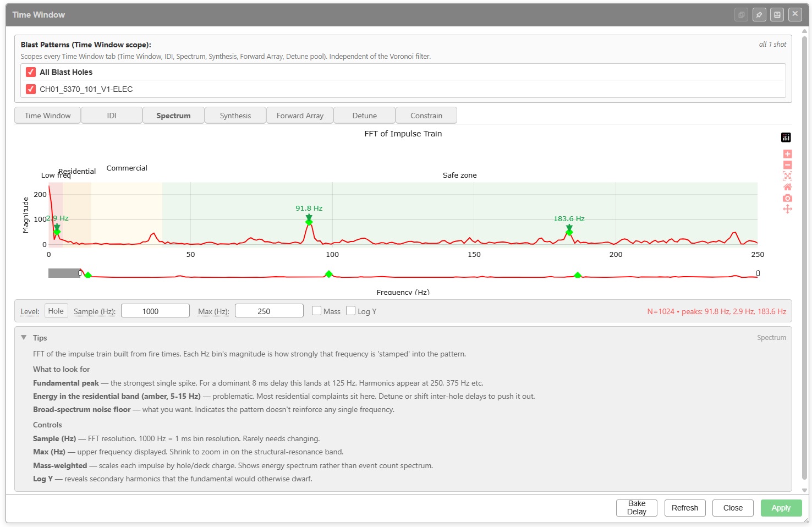Open the Detune tab
This screenshot has width=812, height=527.
[x=365, y=116]
